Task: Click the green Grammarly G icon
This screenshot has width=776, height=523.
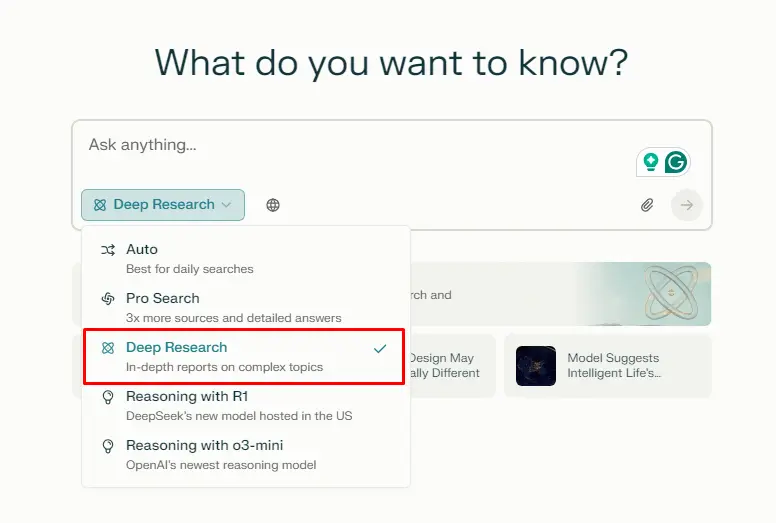Action: tap(676, 162)
